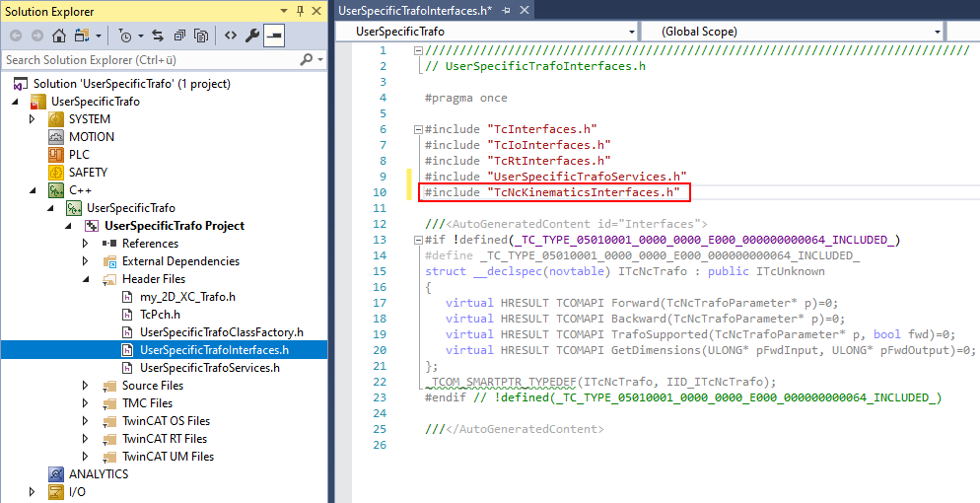Select the References item
Screen dimensions: 980x503
coord(150,243)
